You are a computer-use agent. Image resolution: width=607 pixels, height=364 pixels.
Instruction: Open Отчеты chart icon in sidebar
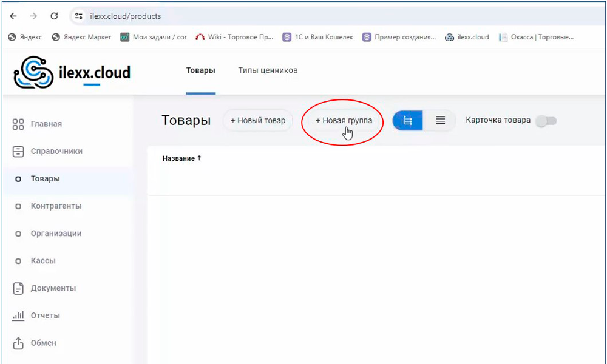[x=18, y=315]
